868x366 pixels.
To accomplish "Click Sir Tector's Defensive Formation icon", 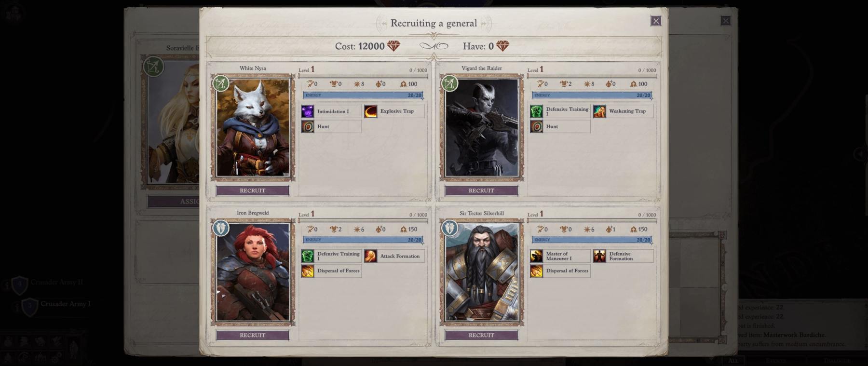I will coord(599,256).
